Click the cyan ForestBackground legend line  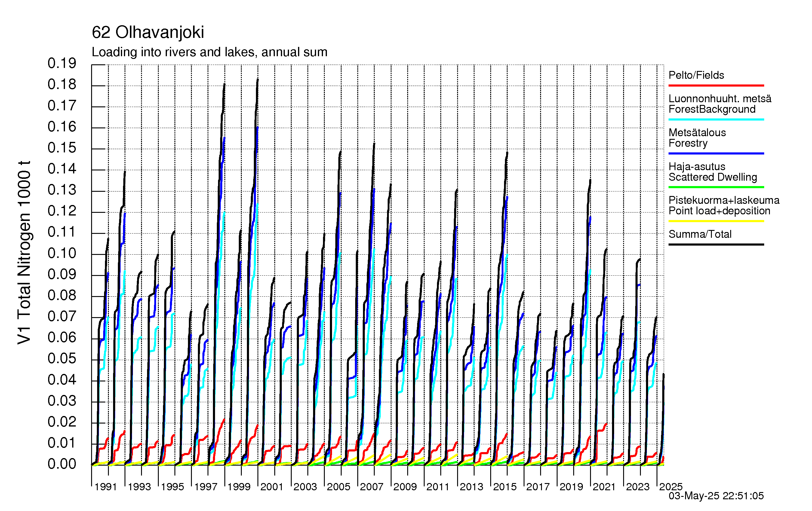(716, 119)
